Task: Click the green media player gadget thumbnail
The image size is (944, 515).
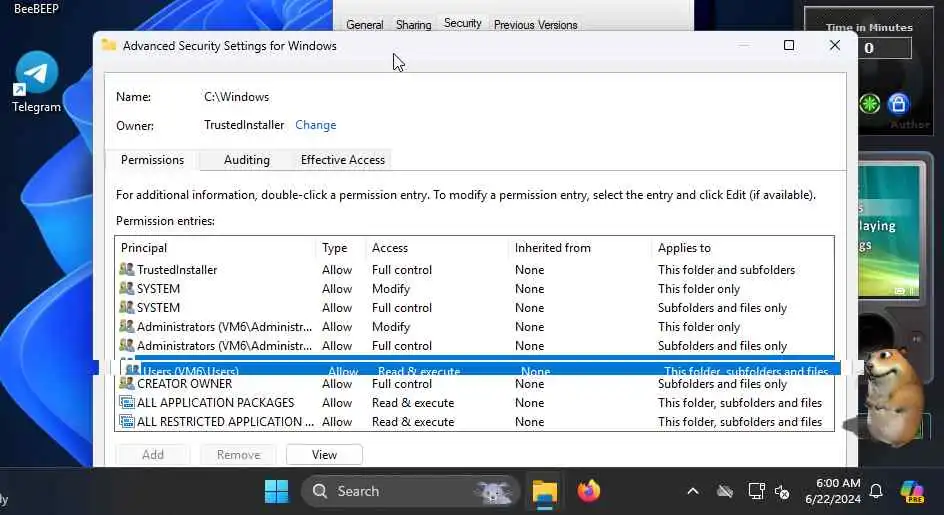Action: pos(889,232)
